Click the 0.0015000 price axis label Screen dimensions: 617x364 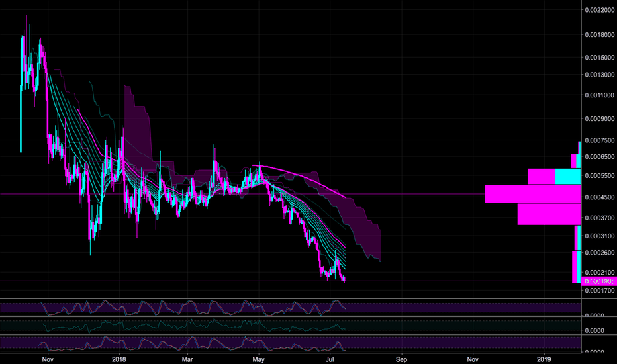600,58
